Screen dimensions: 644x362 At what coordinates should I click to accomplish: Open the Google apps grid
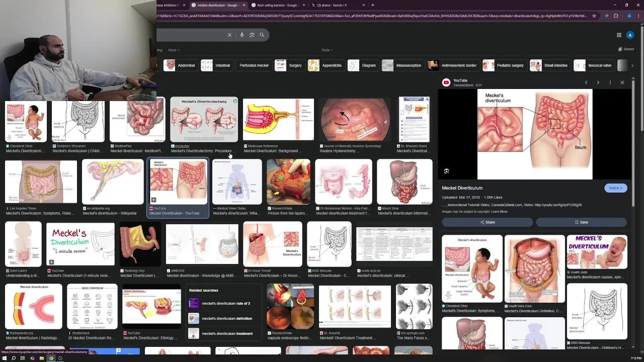(619, 35)
